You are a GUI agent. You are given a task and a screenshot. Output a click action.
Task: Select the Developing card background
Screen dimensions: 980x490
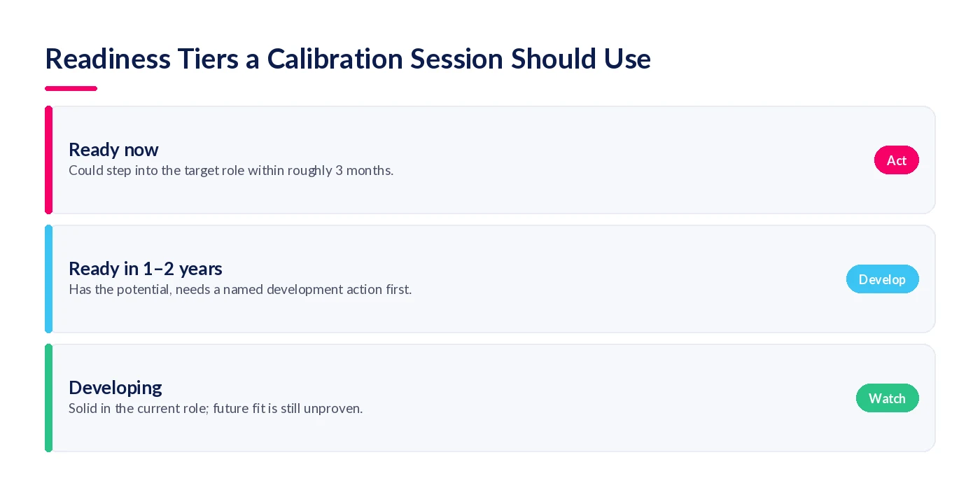(490, 398)
